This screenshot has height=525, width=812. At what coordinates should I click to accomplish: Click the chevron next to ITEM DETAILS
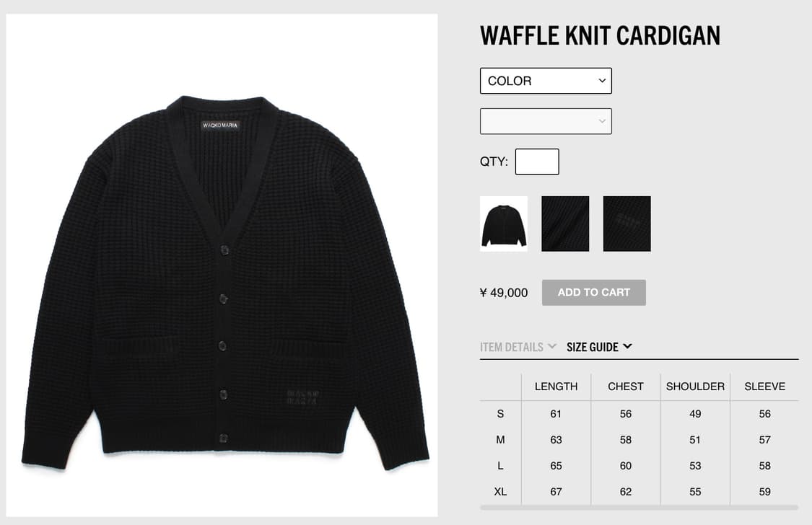pos(552,346)
